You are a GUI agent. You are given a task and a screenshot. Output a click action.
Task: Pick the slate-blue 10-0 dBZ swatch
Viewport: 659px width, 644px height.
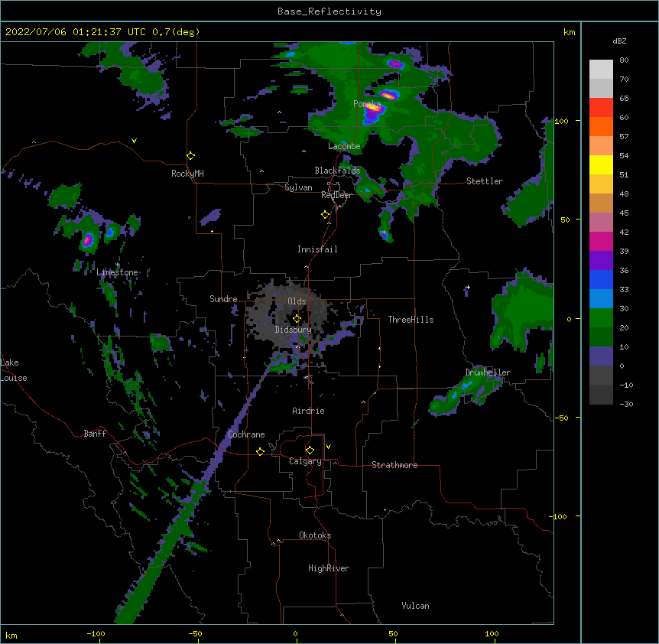[x=601, y=356]
